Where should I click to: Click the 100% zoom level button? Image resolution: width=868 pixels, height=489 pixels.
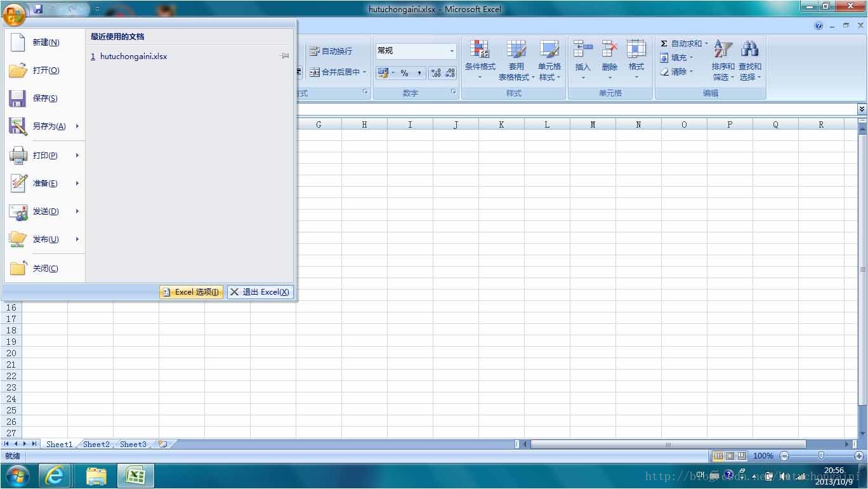click(x=763, y=456)
